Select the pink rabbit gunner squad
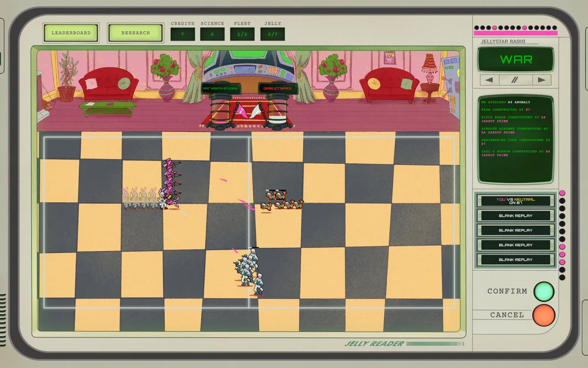The height and width of the screenshot is (368, 588). click(171, 183)
